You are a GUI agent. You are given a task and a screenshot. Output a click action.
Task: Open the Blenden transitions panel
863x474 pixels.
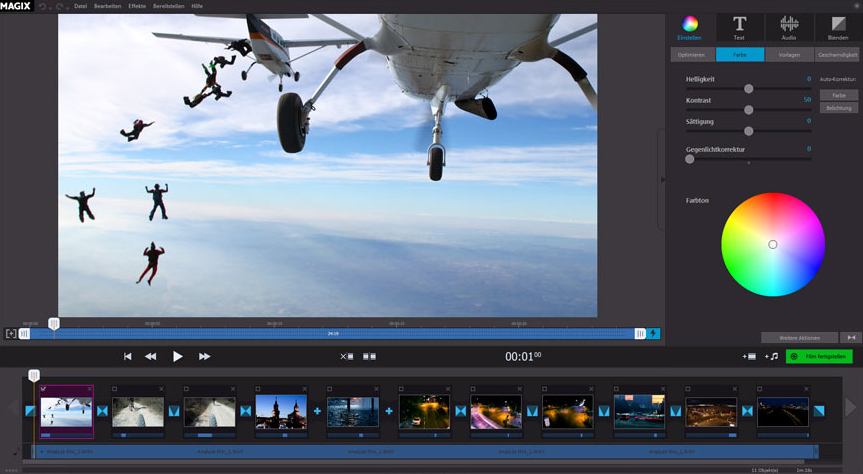[838, 27]
